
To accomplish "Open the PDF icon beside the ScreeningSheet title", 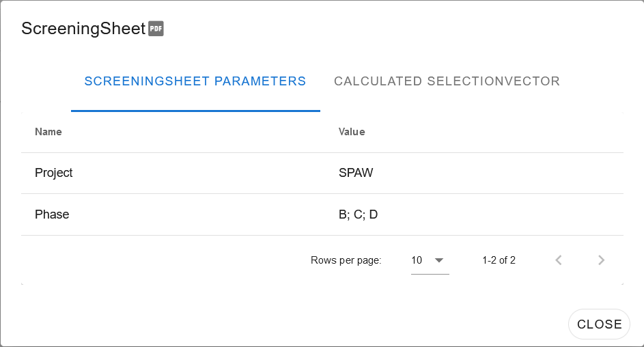I will (x=156, y=28).
